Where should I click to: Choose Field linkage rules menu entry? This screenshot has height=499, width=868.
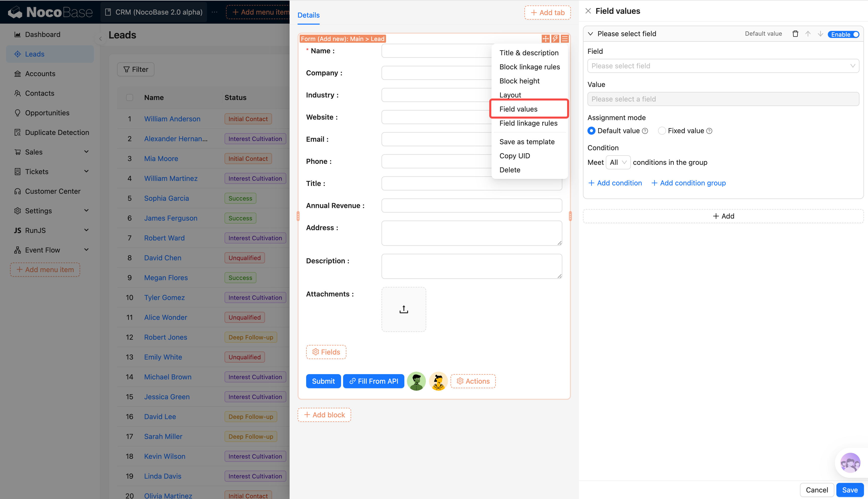coord(528,123)
